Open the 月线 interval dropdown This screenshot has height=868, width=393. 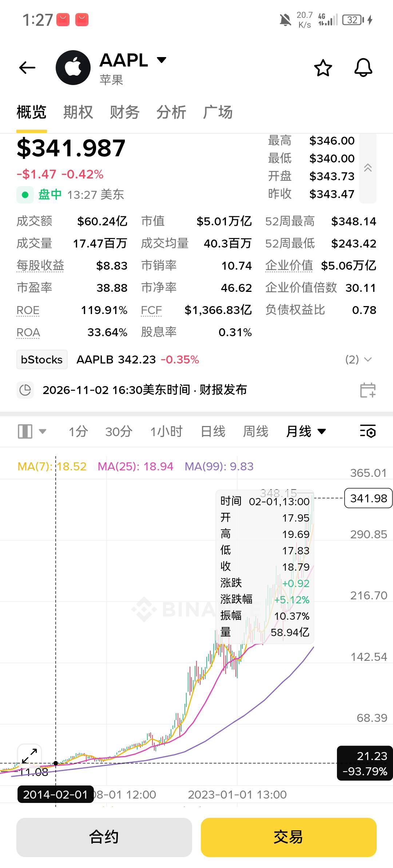[x=306, y=431]
